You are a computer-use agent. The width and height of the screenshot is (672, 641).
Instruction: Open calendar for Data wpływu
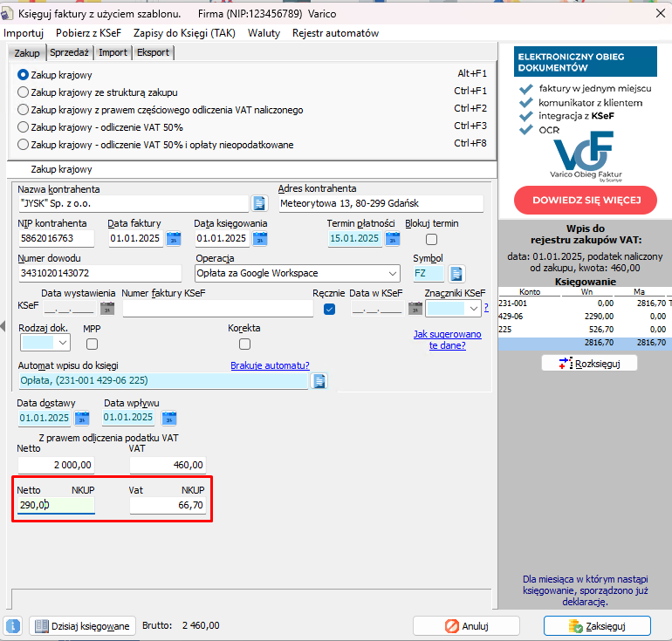tap(170, 418)
